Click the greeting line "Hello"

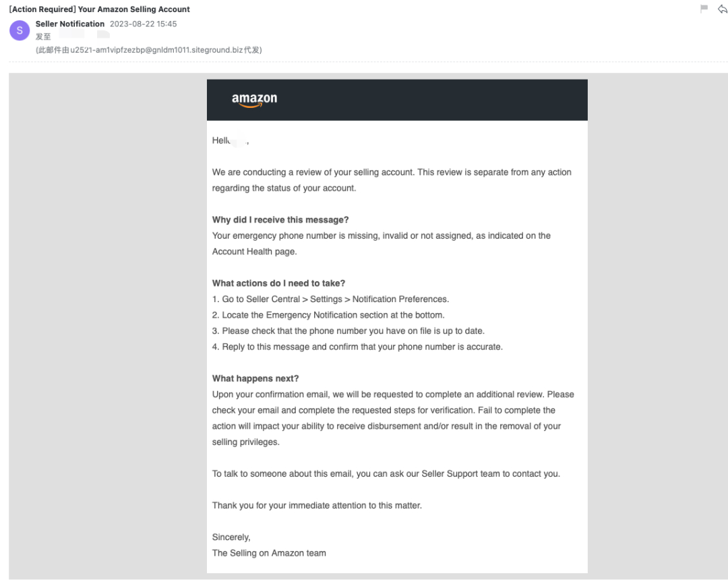click(x=222, y=141)
